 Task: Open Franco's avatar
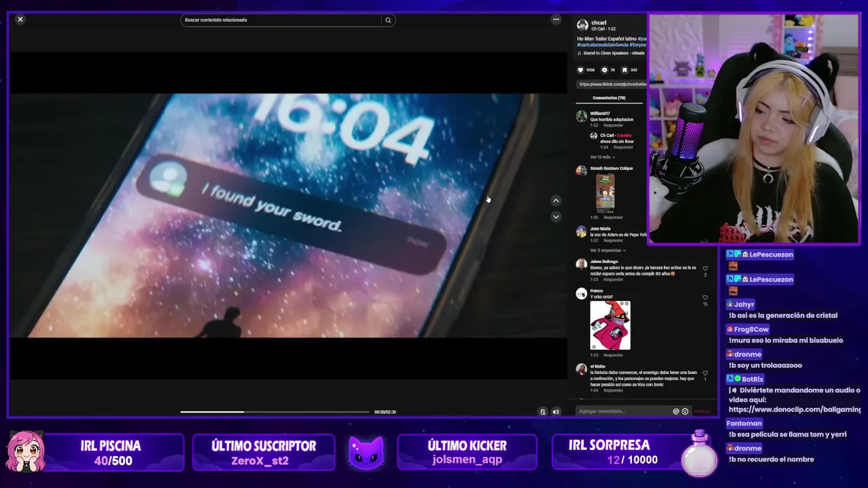(x=581, y=293)
